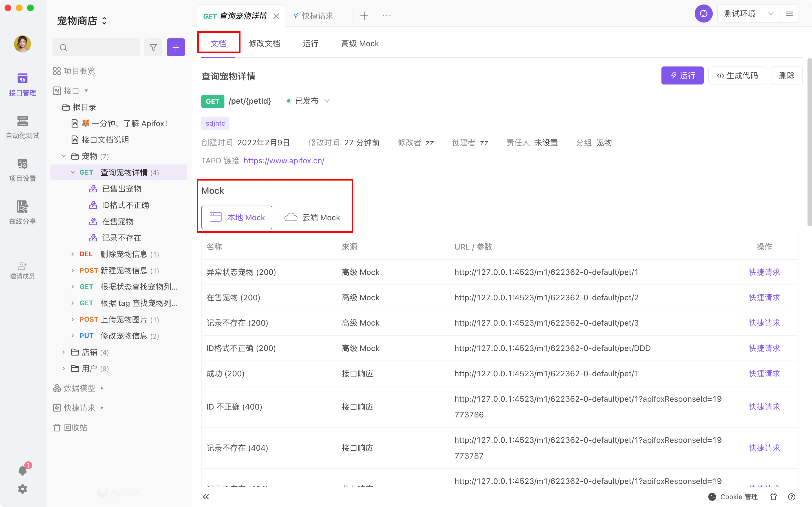Open the 已发布 status dropdown
This screenshot has width=812, height=507.
[x=307, y=101]
